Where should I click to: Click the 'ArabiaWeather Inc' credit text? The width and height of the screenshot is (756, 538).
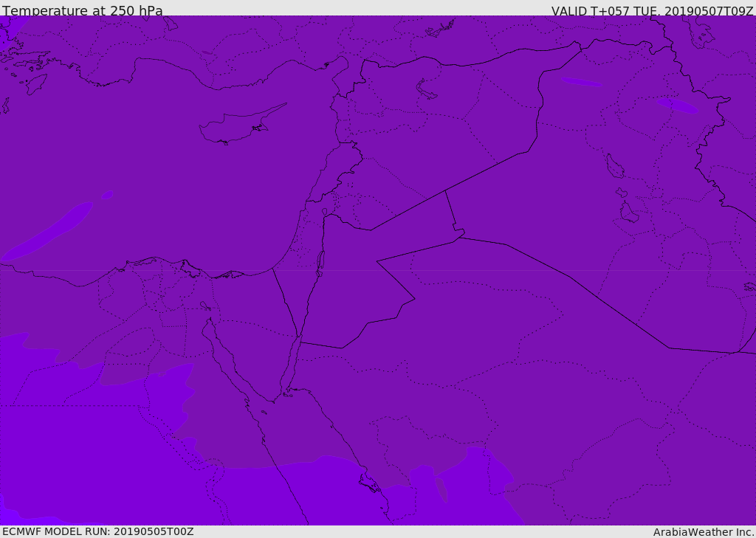pos(704,532)
